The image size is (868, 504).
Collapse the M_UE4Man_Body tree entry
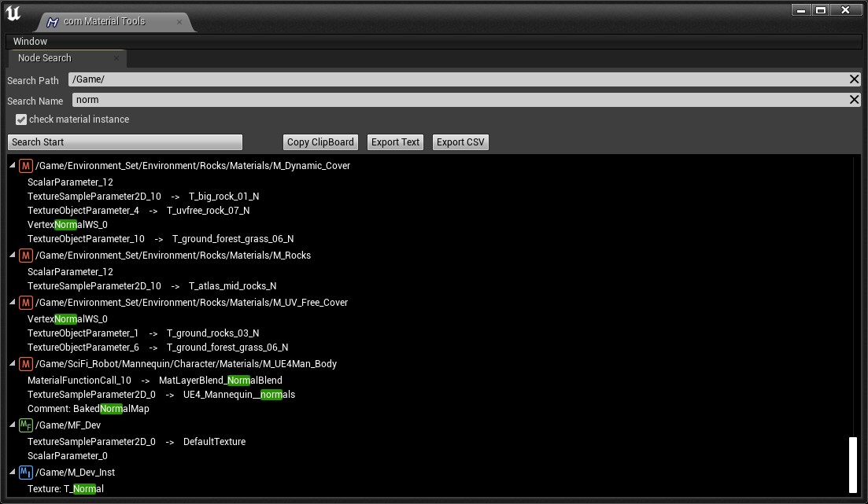click(x=12, y=364)
